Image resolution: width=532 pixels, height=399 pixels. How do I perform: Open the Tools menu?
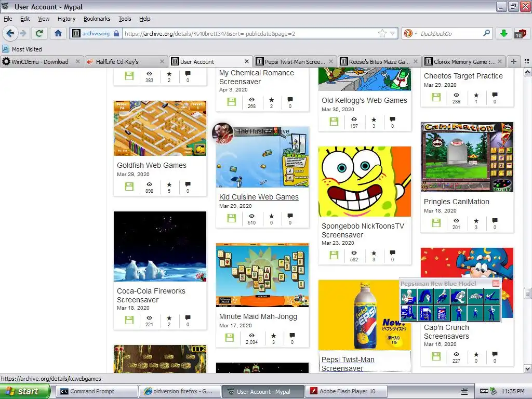coord(125,19)
